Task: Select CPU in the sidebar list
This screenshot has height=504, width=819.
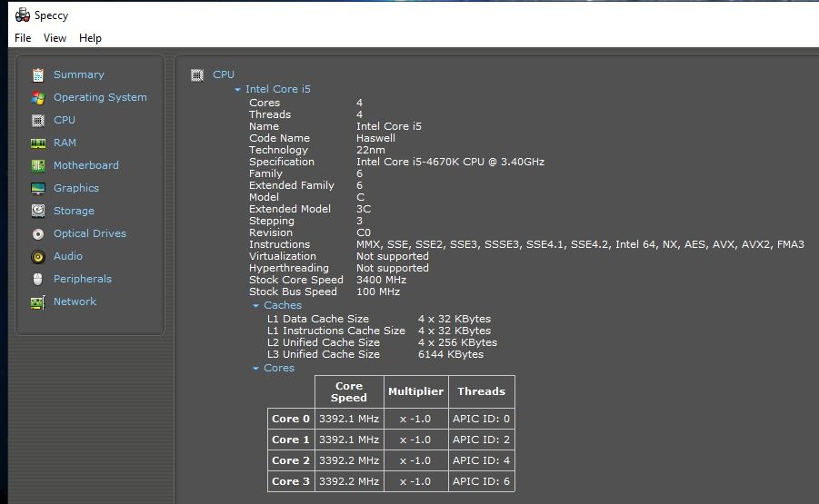Action: 65,120
